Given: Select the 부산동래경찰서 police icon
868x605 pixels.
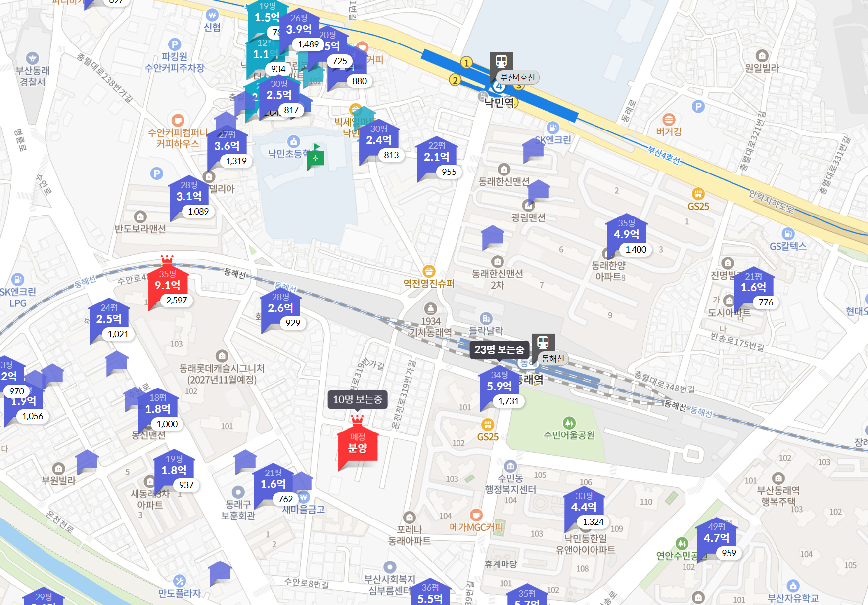Looking at the screenshot, I should click(x=33, y=58).
